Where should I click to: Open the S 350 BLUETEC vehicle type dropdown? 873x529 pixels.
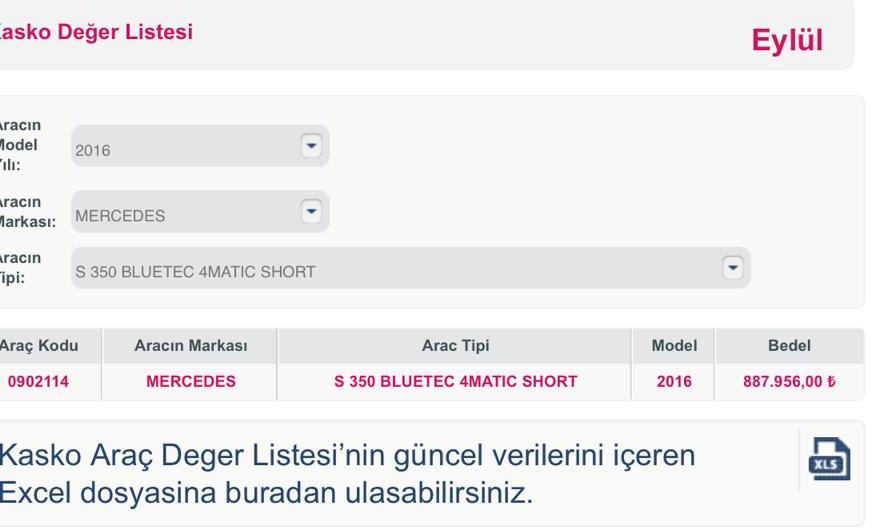point(400,269)
